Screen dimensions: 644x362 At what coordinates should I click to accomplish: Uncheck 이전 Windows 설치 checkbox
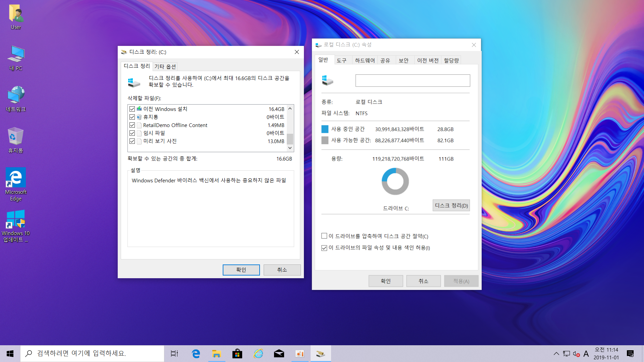click(132, 109)
